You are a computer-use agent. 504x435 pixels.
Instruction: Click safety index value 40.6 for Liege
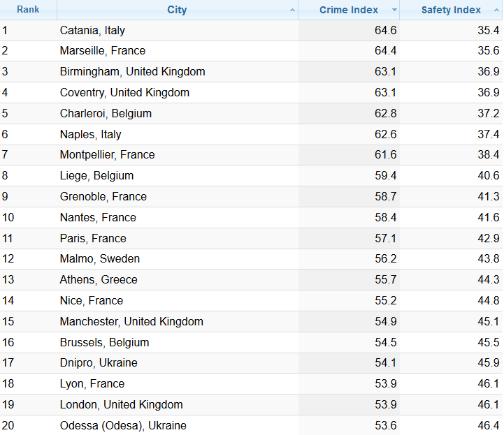(488, 175)
